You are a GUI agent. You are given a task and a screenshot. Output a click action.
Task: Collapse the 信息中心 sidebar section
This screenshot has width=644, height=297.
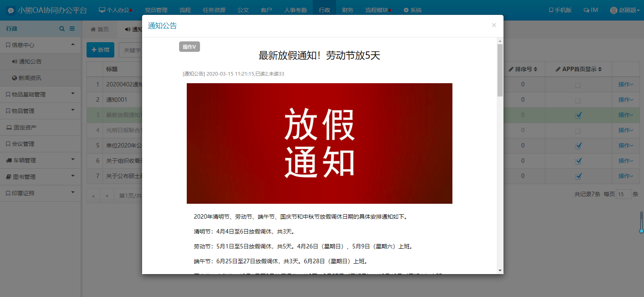click(40, 45)
